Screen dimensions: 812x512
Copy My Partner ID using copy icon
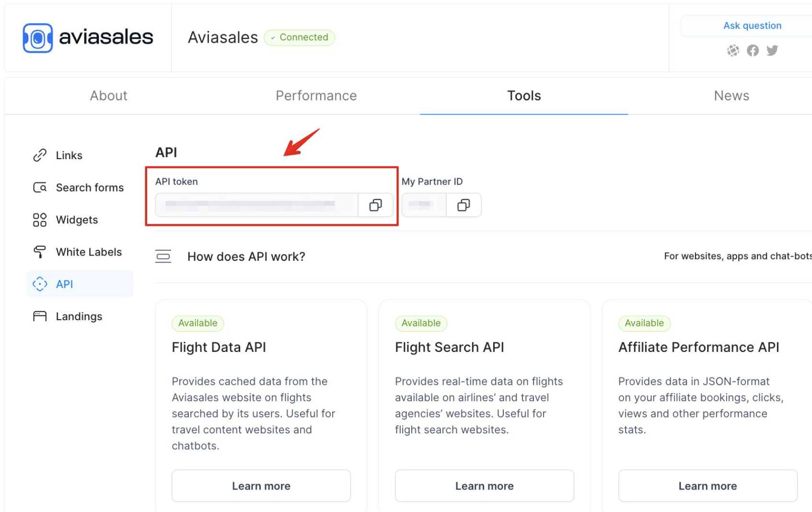pos(463,205)
